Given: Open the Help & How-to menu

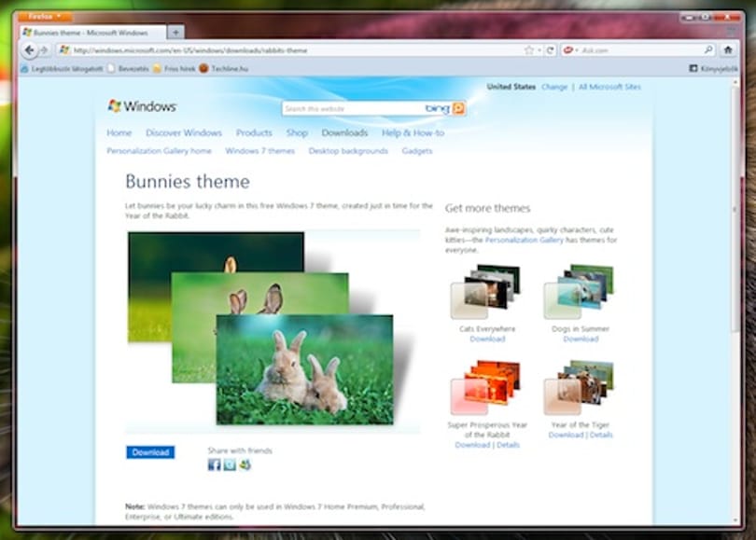Looking at the screenshot, I should click(x=413, y=133).
